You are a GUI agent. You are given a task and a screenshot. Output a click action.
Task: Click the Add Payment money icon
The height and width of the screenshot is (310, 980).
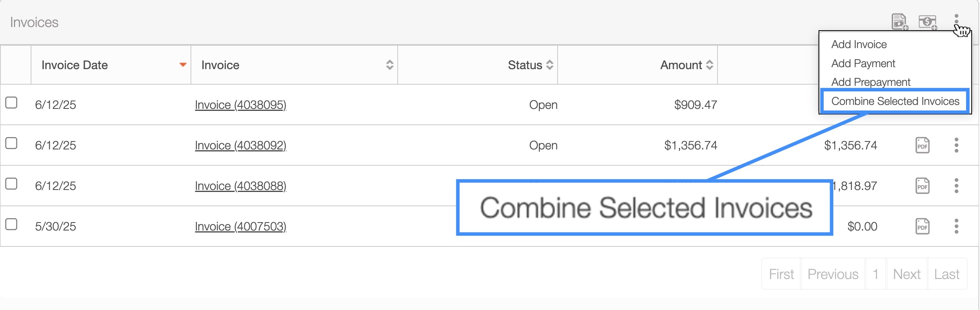(927, 22)
